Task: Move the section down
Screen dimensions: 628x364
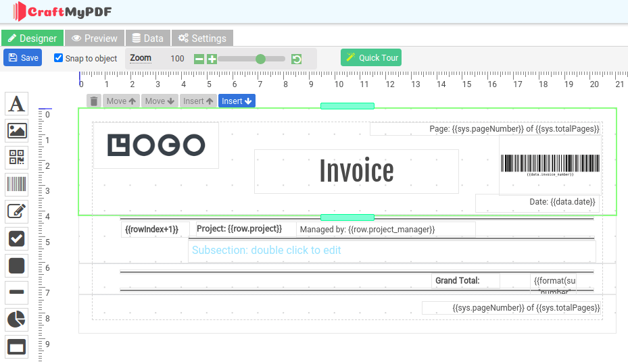Action: pyautogui.click(x=160, y=101)
